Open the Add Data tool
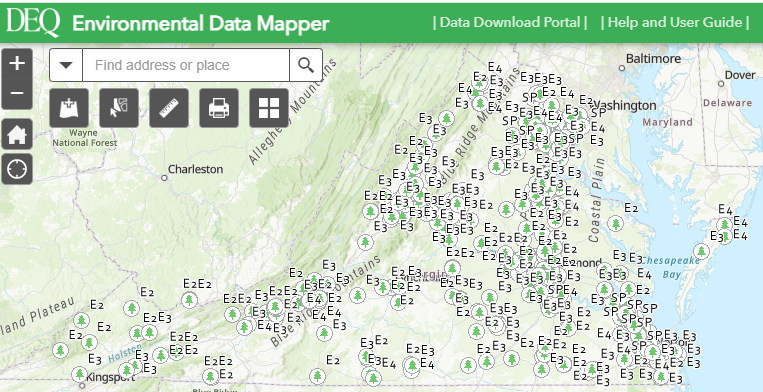 (69, 108)
